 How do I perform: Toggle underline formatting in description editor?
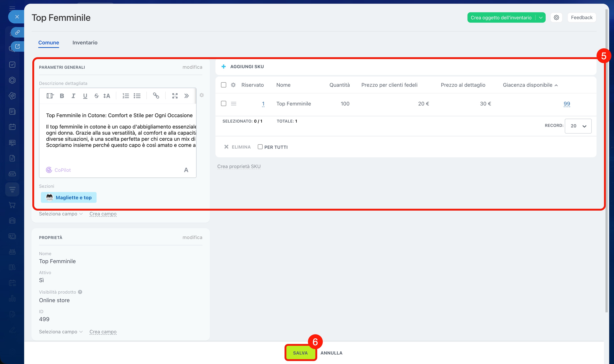click(85, 96)
